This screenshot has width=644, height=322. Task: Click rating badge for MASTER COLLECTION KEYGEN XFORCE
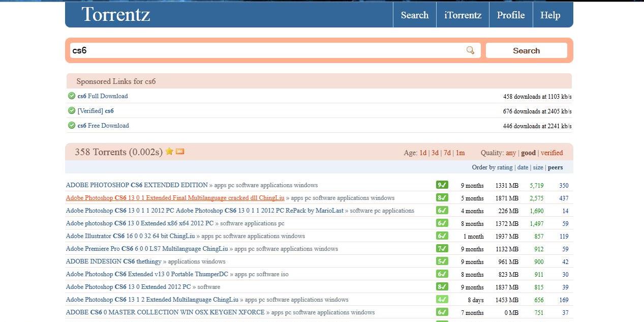(442, 312)
